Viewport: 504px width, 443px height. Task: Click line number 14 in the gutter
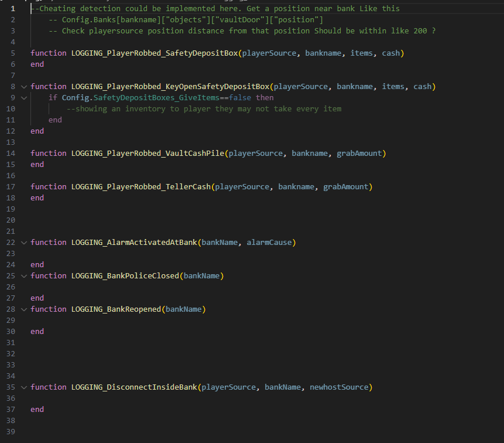click(11, 154)
